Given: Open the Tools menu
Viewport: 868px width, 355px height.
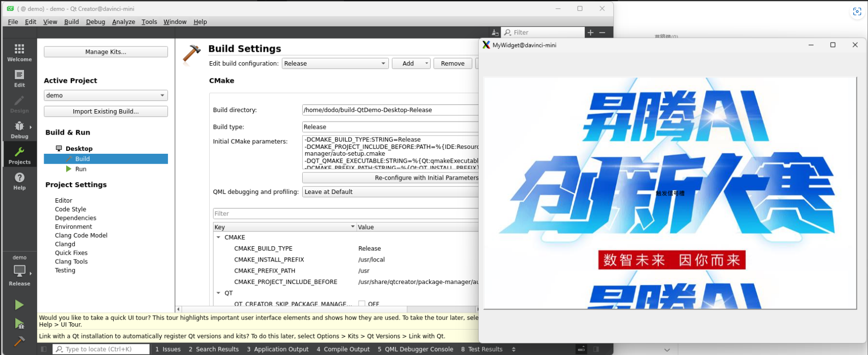Looking at the screenshot, I should click(149, 22).
